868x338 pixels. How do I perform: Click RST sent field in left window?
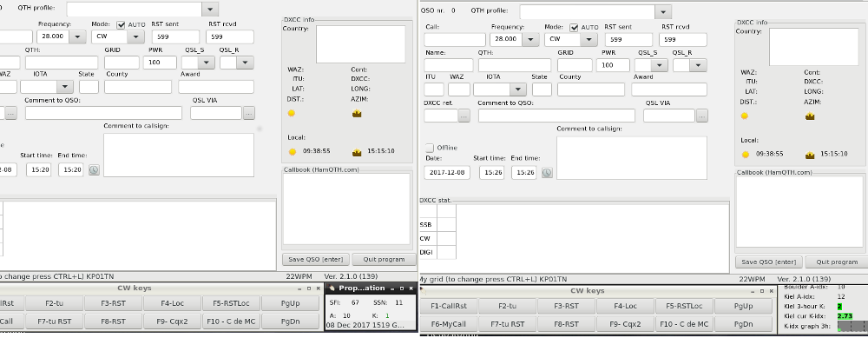[175, 37]
